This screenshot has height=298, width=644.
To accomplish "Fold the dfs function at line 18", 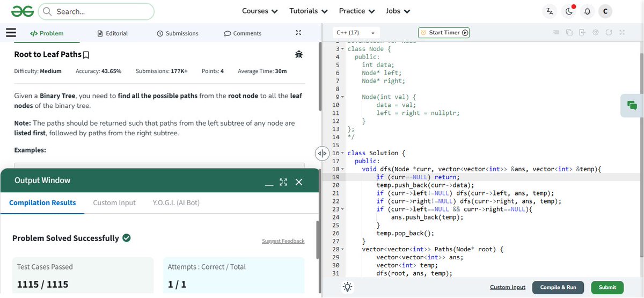I will (342, 169).
